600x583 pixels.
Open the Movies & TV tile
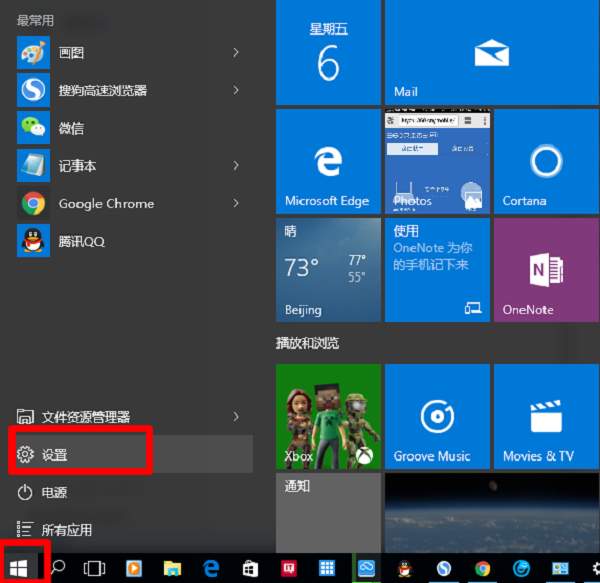coord(546,416)
